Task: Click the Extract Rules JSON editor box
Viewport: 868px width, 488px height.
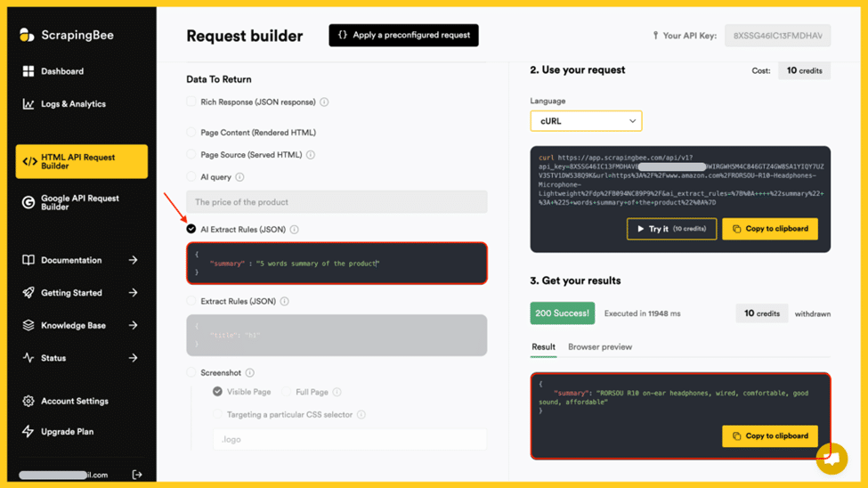Action: point(337,335)
